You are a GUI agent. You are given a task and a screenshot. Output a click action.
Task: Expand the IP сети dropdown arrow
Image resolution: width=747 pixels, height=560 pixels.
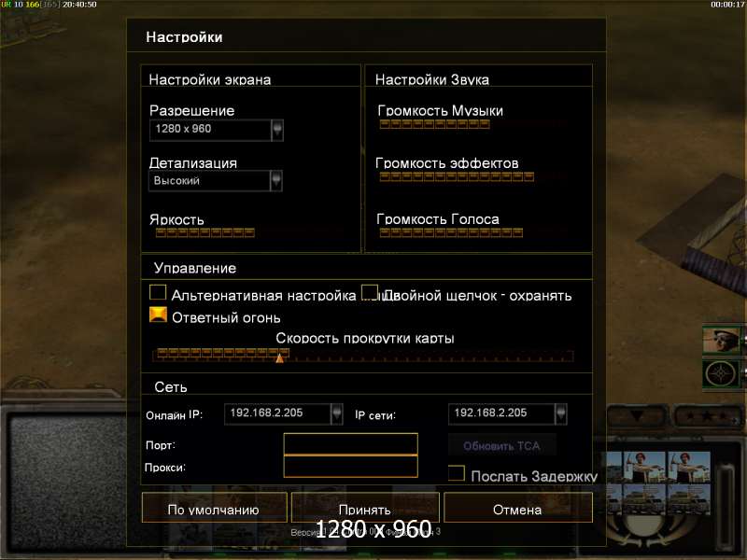561,413
